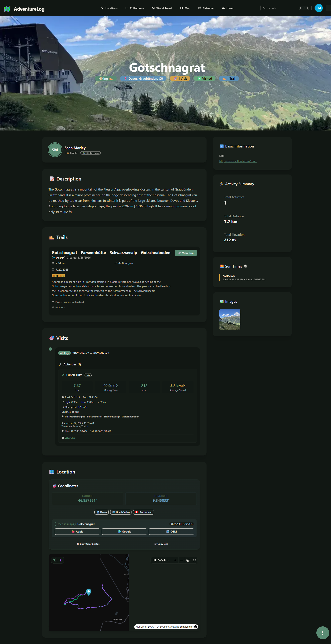Open the alltrails.com link
The width and height of the screenshot is (331, 644).
click(238, 161)
